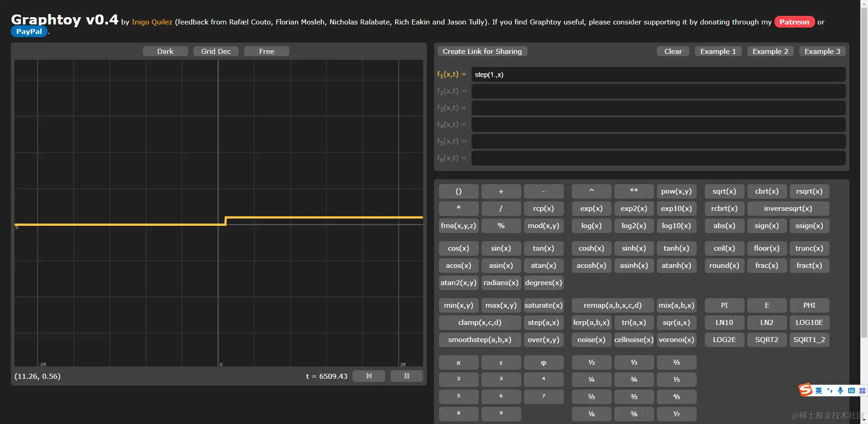The width and height of the screenshot is (868, 424).
Task: Insert the sqrt(x) function
Action: pos(724,191)
